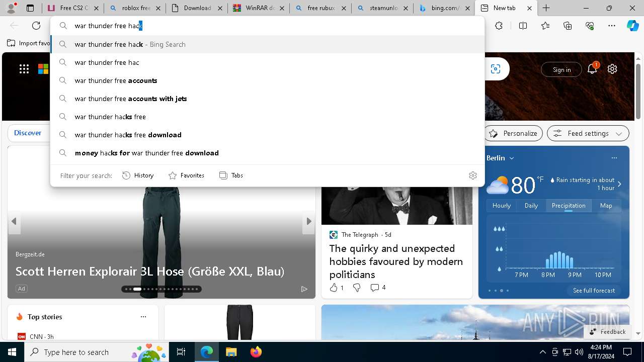Show hidden system tray icons
The height and width of the screenshot is (362, 644).
coord(542,352)
